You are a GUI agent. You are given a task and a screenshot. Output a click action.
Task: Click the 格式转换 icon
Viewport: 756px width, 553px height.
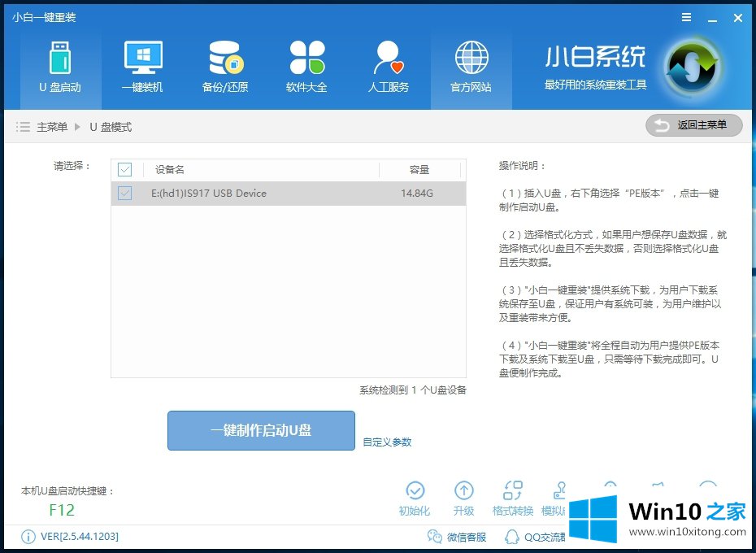[x=512, y=490]
